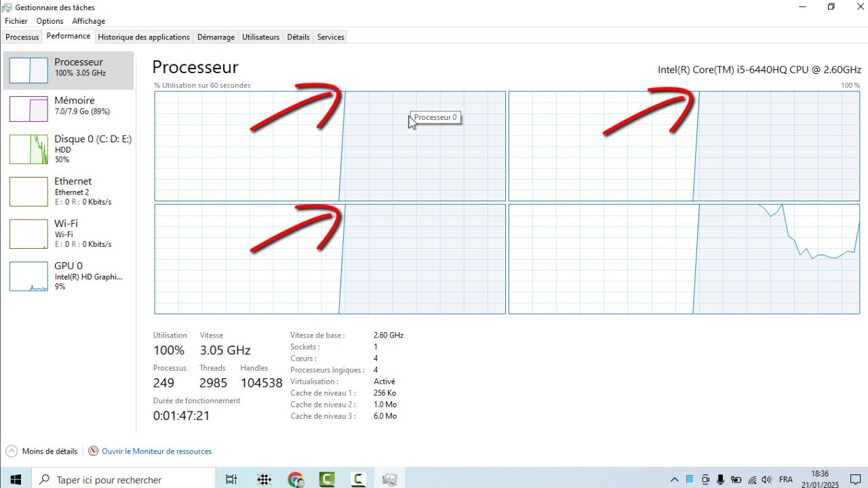Click the volume speaker tray icon
Viewport: 868px width, 488px height.
[x=768, y=480]
